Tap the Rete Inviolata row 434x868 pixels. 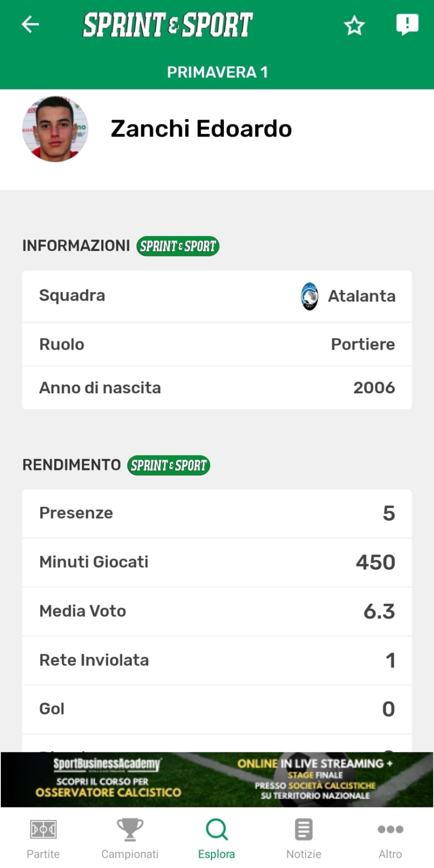(x=217, y=660)
